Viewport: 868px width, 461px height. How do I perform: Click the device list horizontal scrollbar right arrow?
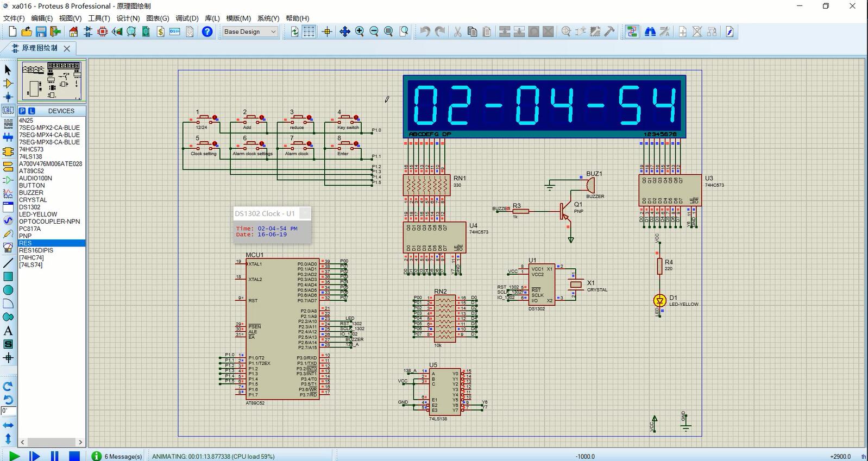tap(80, 442)
